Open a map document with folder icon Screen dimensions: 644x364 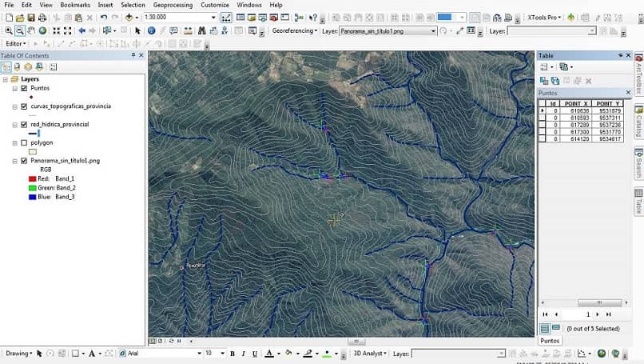click(x=20, y=18)
